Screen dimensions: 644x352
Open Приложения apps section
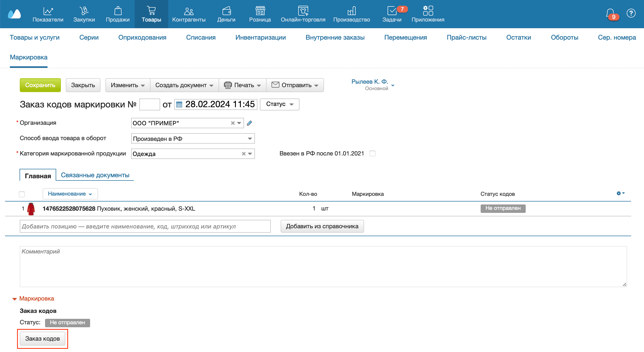[x=428, y=14]
